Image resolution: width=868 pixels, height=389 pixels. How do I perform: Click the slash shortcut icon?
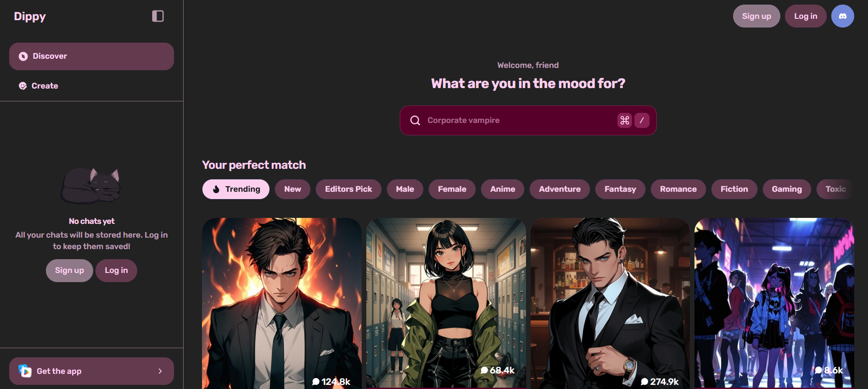click(642, 120)
